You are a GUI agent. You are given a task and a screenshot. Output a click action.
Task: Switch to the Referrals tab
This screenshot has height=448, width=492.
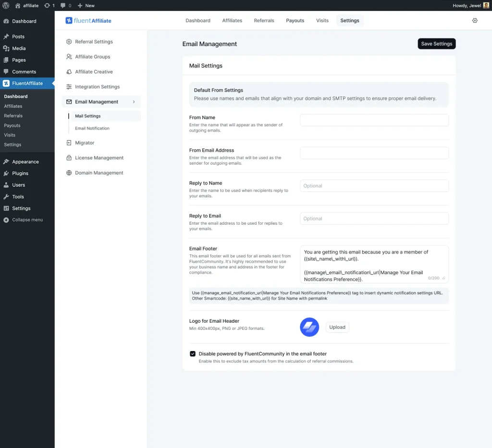pos(264,20)
